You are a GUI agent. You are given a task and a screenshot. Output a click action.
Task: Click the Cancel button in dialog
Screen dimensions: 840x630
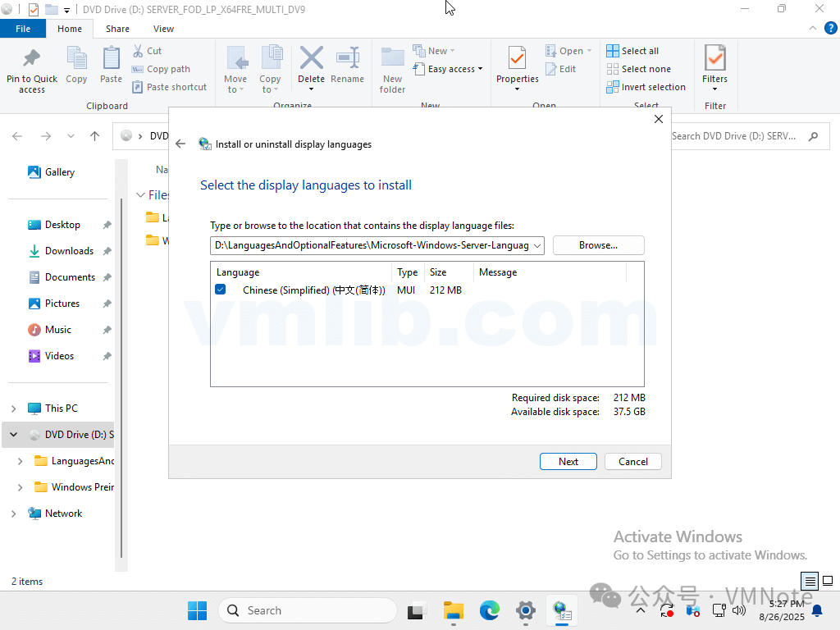coord(632,462)
